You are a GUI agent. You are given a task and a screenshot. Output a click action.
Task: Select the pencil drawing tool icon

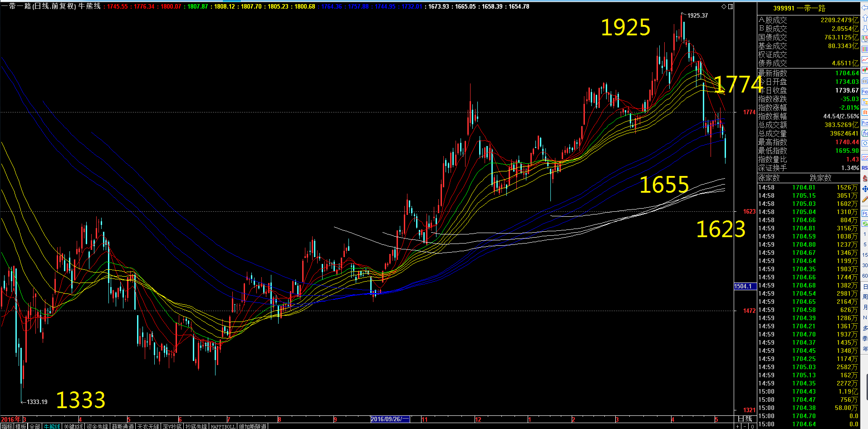(x=864, y=198)
